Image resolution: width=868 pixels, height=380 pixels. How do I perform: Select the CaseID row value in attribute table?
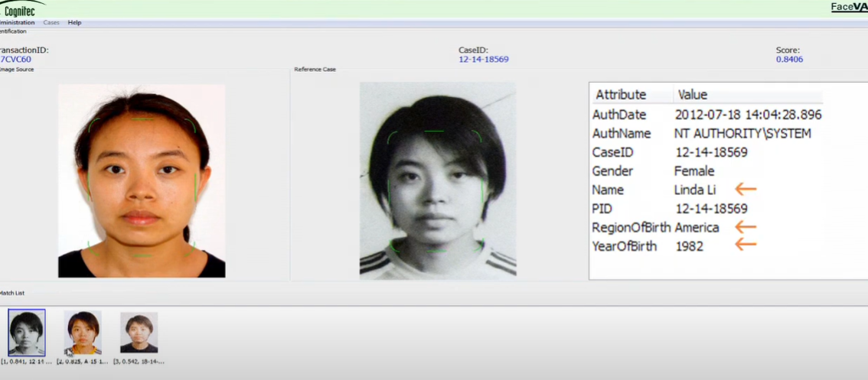coord(711,152)
